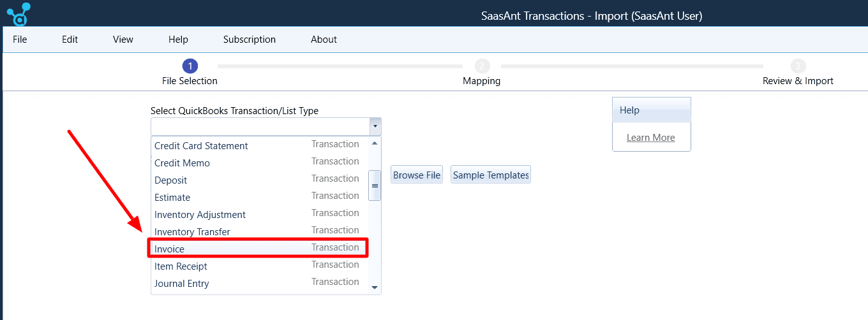
Task: Choose Invoice from the dropdown list
Action: point(258,248)
